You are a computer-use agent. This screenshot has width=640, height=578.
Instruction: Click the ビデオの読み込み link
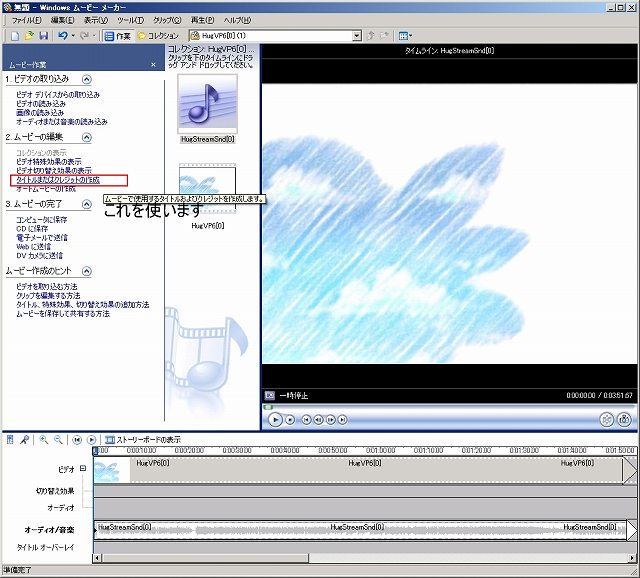pyautogui.click(x=41, y=104)
